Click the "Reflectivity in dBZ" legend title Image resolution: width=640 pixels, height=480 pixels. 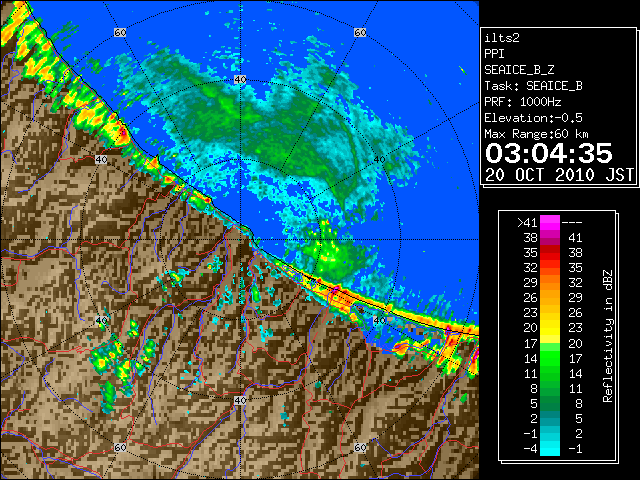tap(608, 336)
